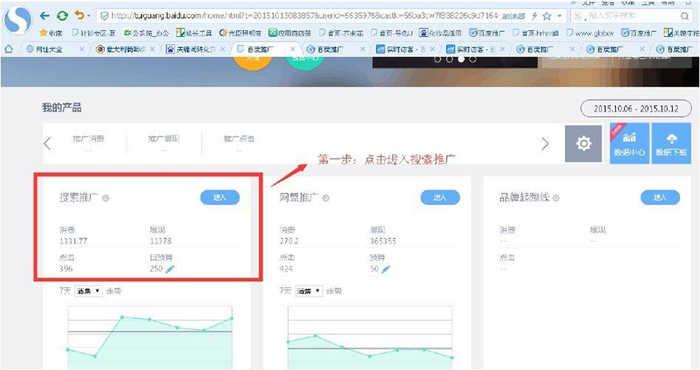Click the 网盟推广 spend value 270.2
700x370 pixels.
(x=289, y=241)
